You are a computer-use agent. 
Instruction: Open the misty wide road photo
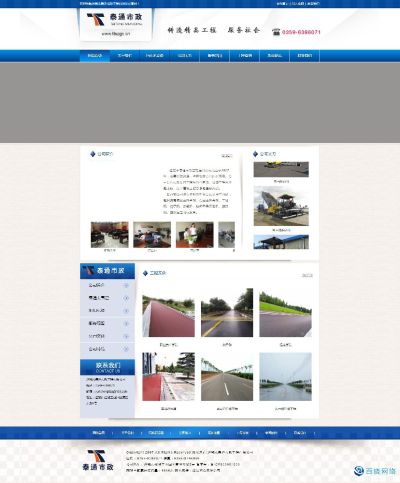(x=286, y=377)
